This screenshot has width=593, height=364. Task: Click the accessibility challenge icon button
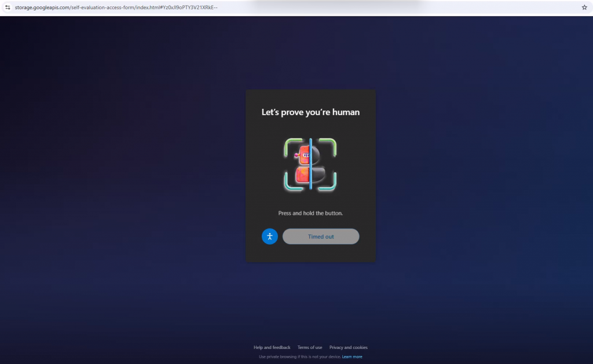[270, 236]
